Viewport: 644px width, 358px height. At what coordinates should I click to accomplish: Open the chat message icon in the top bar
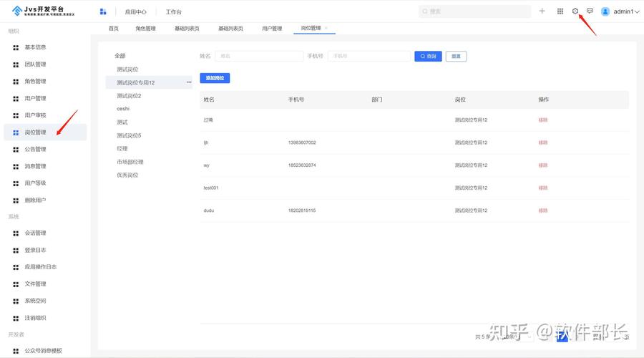click(x=590, y=11)
